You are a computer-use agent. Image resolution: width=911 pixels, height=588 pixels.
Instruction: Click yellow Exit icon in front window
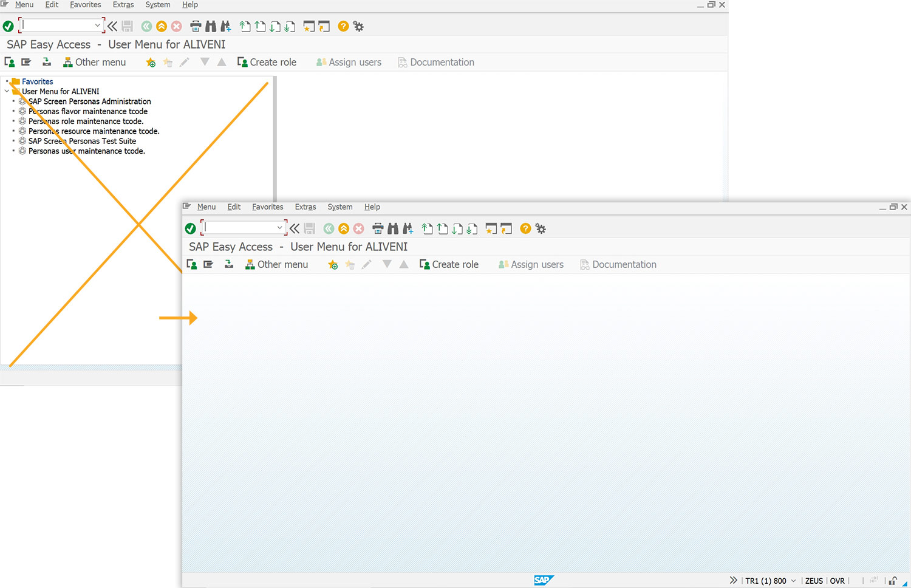(x=344, y=228)
